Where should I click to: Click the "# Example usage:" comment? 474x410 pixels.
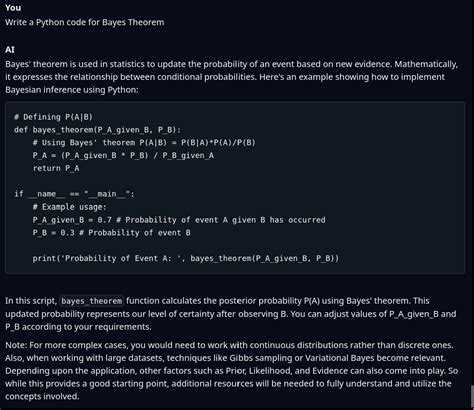click(x=69, y=207)
